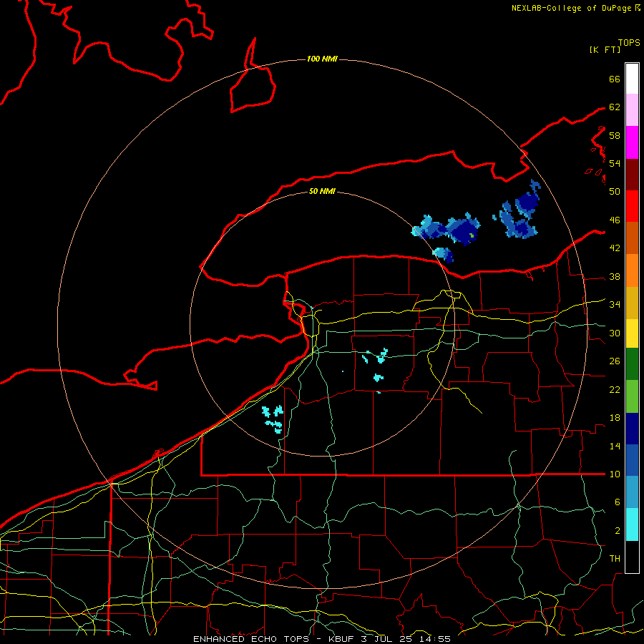Screen dimensions: 644x644
Task: Select the light pink legend swatch
Action: 632,110
